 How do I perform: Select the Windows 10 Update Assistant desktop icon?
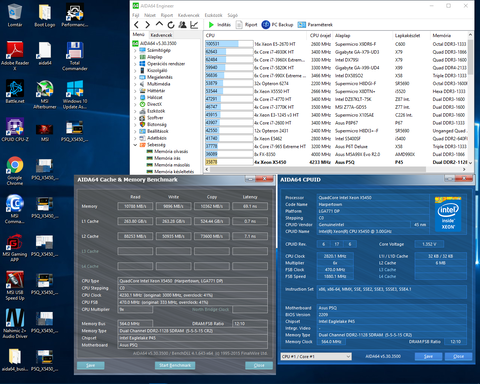click(x=75, y=95)
